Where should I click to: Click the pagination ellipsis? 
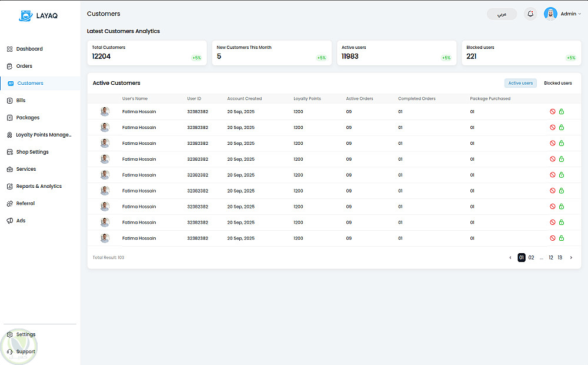pyautogui.click(x=541, y=258)
